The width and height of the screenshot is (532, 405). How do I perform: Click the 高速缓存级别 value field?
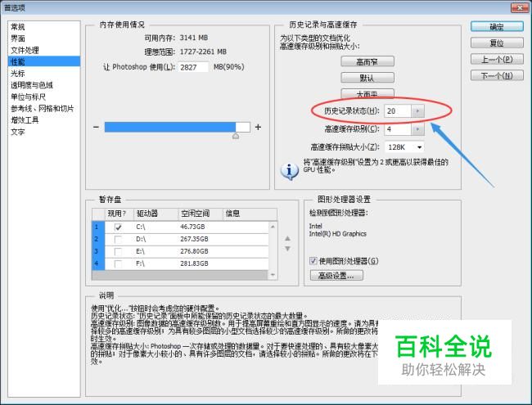click(x=398, y=129)
